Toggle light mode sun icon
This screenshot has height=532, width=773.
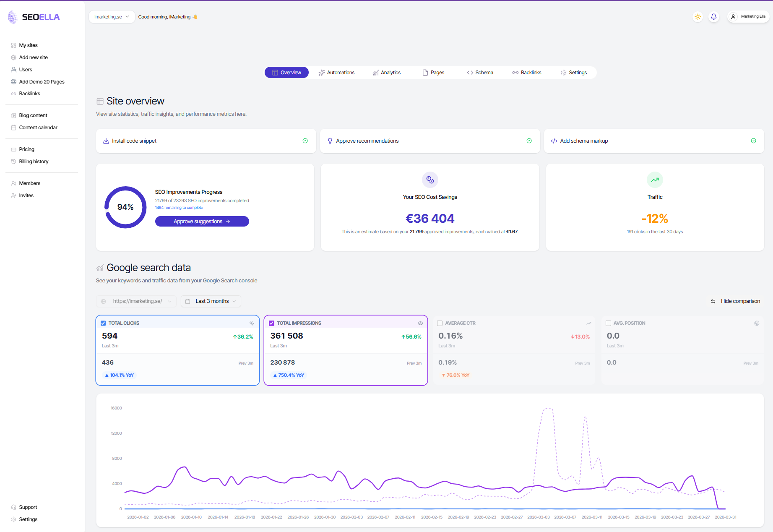click(698, 17)
